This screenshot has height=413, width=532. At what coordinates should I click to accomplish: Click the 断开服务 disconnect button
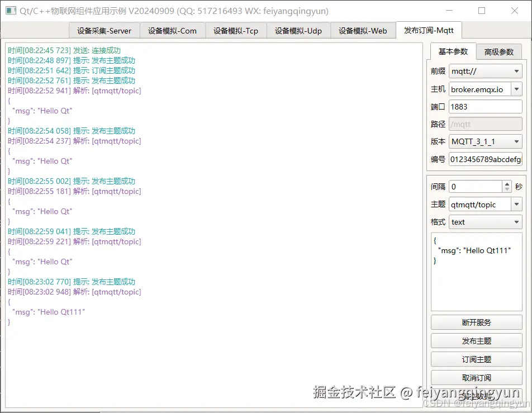pyautogui.click(x=476, y=322)
